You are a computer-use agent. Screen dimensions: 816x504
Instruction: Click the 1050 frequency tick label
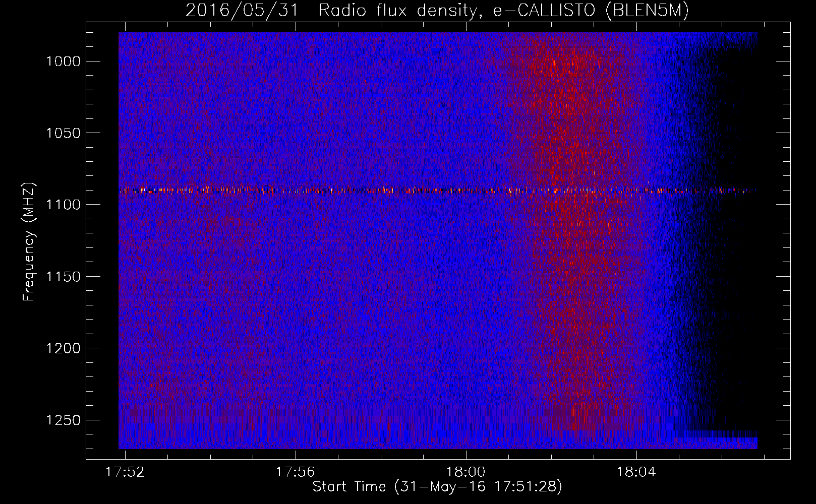click(64, 133)
